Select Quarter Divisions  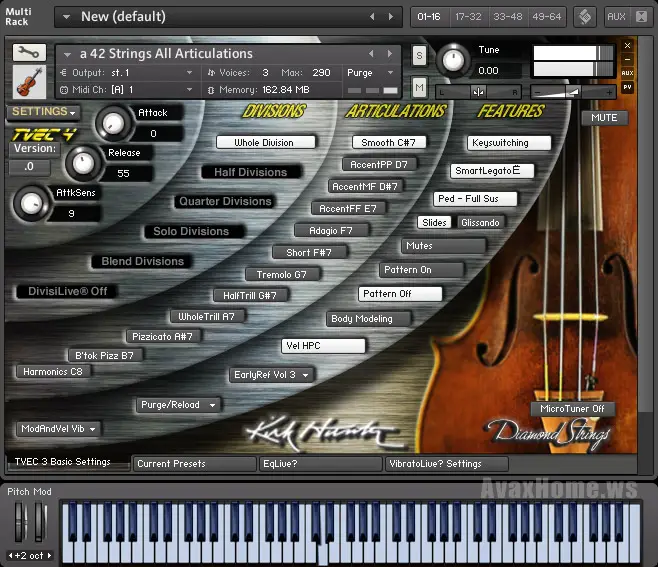[x=225, y=201]
